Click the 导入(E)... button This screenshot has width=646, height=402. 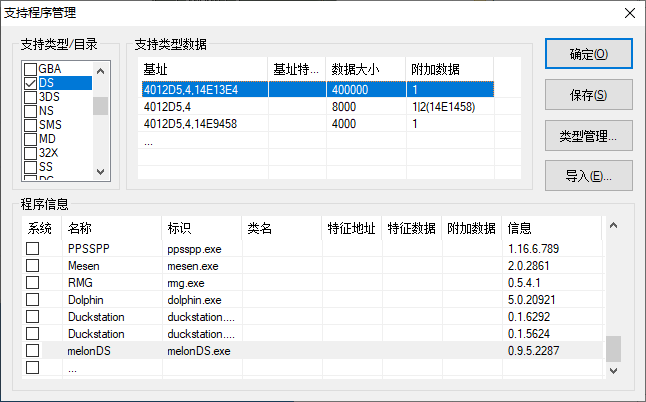pyautogui.click(x=588, y=177)
